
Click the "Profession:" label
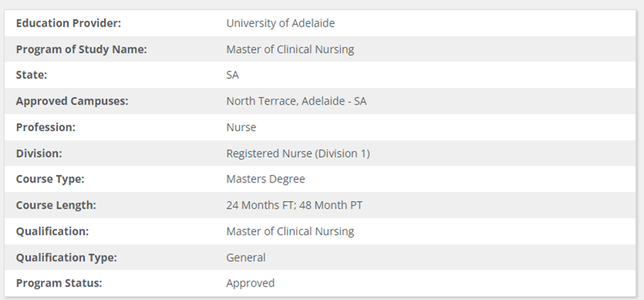coord(46,127)
